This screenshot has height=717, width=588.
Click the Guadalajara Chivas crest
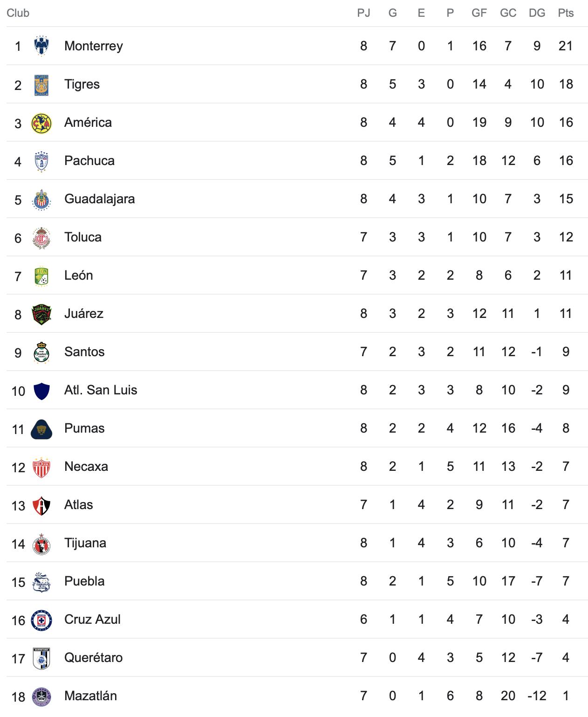coord(41,200)
